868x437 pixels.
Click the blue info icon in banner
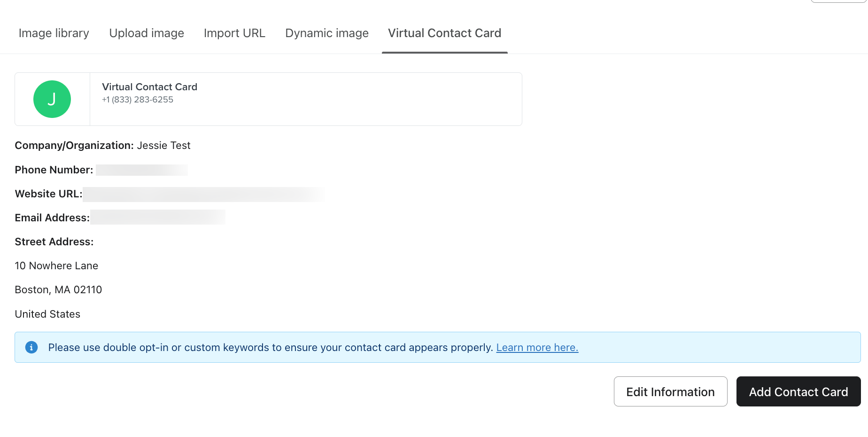point(31,347)
